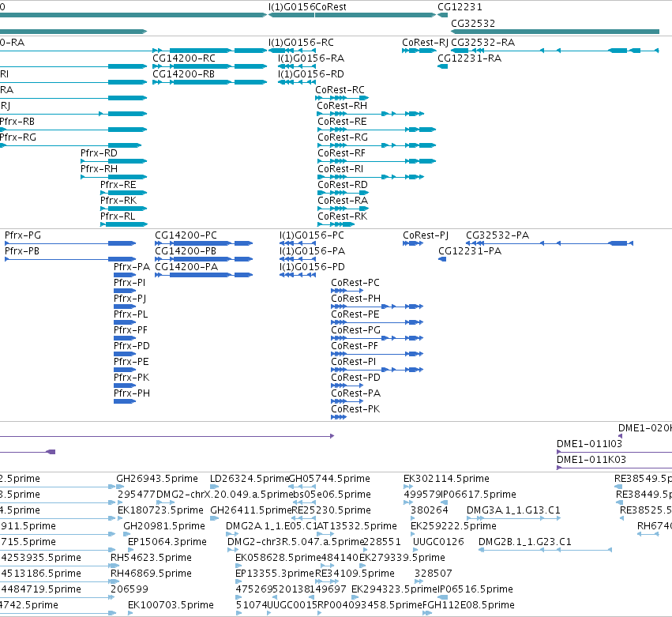The height and width of the screenshot is (617, 672).
Task: Select the RH54623.5prime EST
Action: click(151, 558)
